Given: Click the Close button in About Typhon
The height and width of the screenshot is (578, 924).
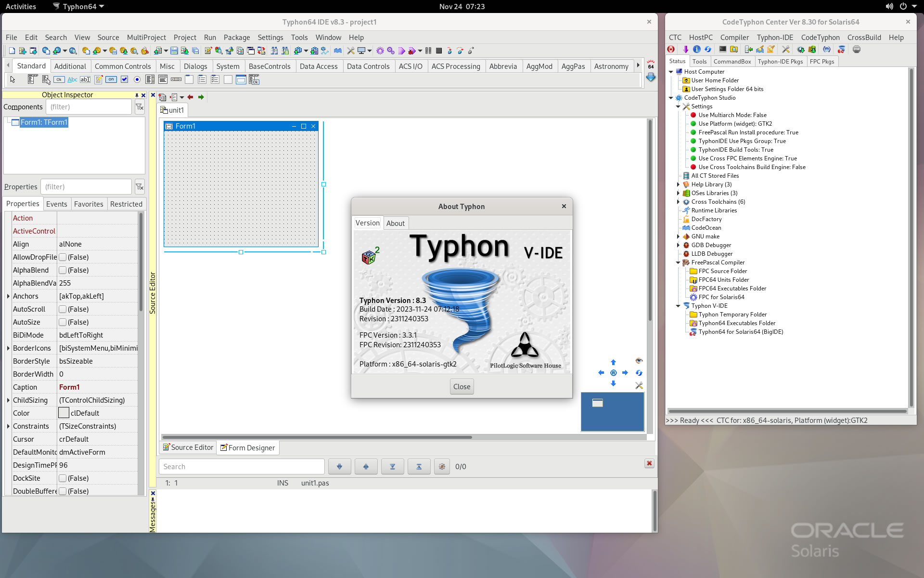Looking at the screenshot, I should pyautogui.click(x=462, y=386).
